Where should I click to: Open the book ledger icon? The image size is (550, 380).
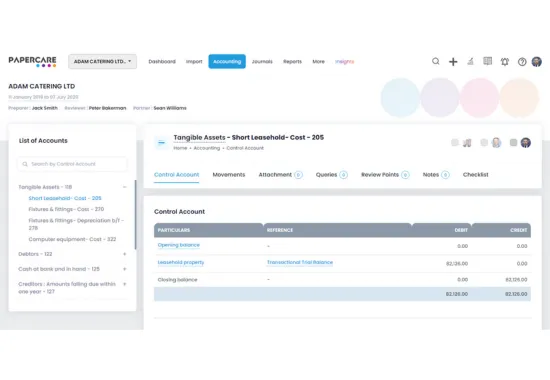pos(488,61)
